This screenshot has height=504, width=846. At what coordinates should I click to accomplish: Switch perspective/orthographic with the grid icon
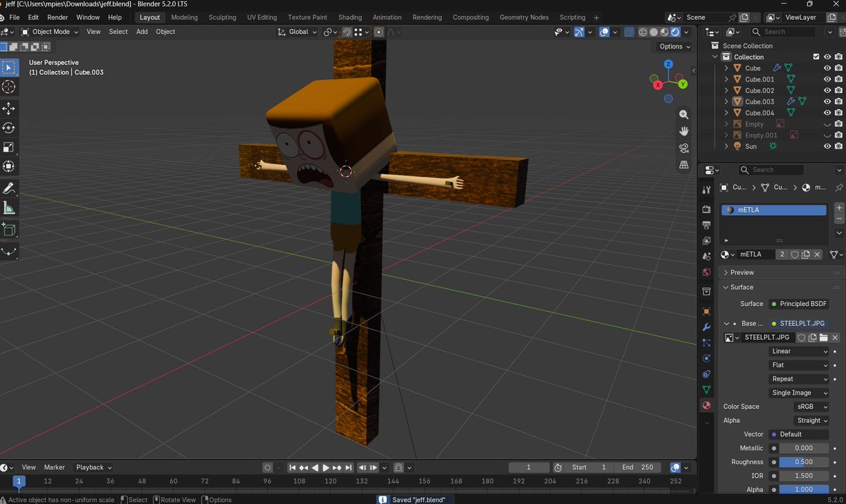coord(683,165)
